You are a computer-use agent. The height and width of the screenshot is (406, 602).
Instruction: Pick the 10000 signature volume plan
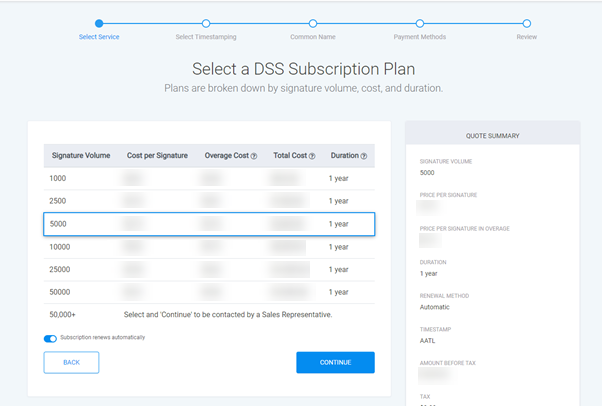(x=209, y=247)
